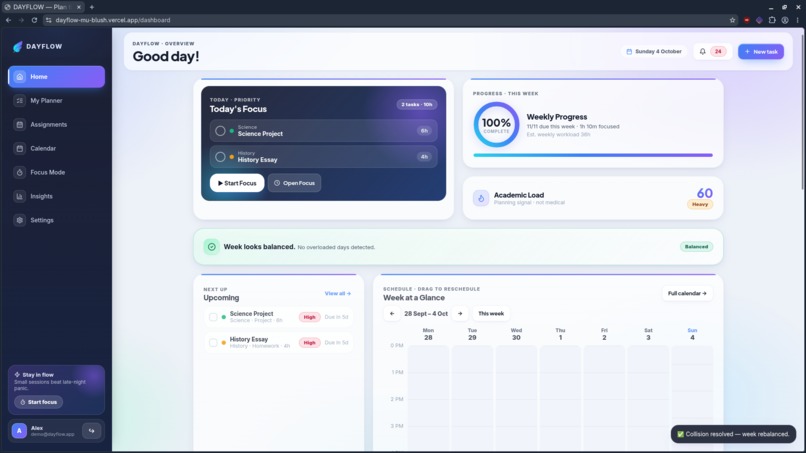Click the collision resolved toast

coord(734,434)
